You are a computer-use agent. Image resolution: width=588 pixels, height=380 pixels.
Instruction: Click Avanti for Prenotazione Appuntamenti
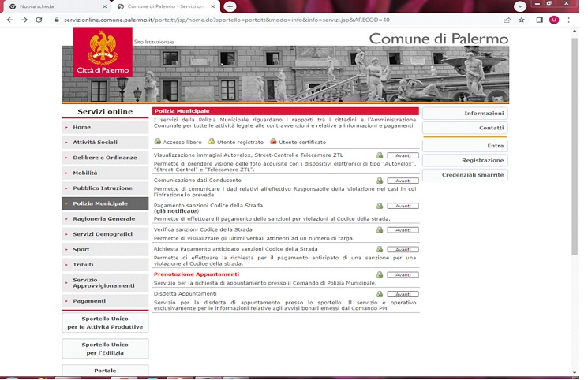click(x=403, y=274)
